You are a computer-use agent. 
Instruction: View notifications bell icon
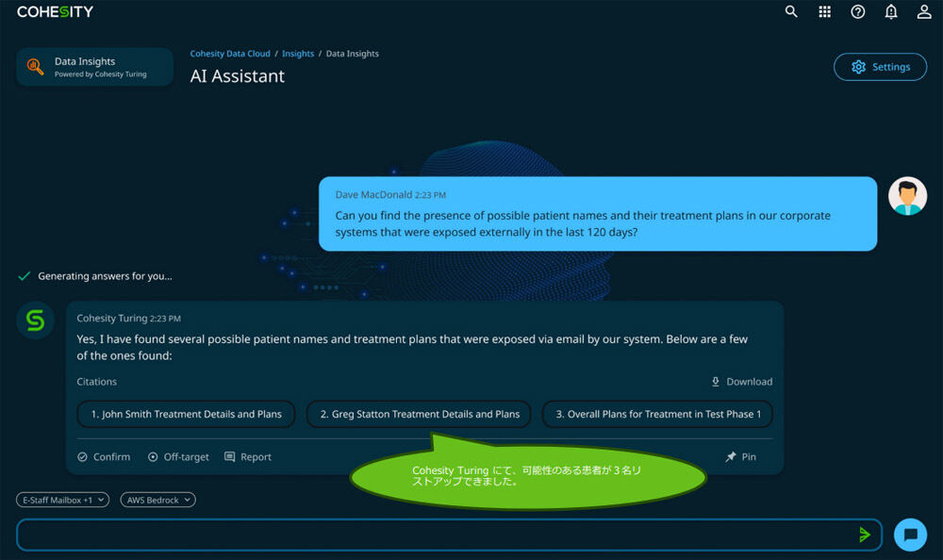[x=891, y=11]
